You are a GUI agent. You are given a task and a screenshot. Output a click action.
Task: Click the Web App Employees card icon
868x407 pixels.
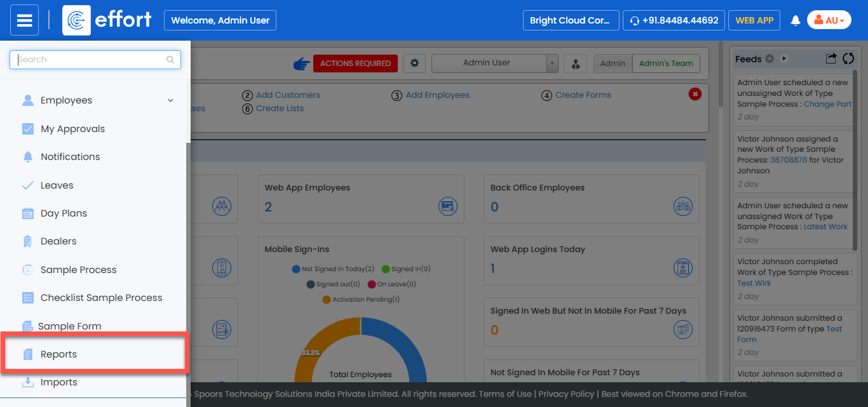[447, 206]
